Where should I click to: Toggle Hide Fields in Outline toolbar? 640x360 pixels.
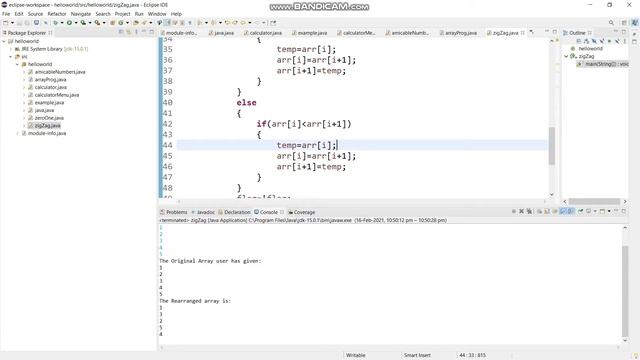tap(594, 41)
